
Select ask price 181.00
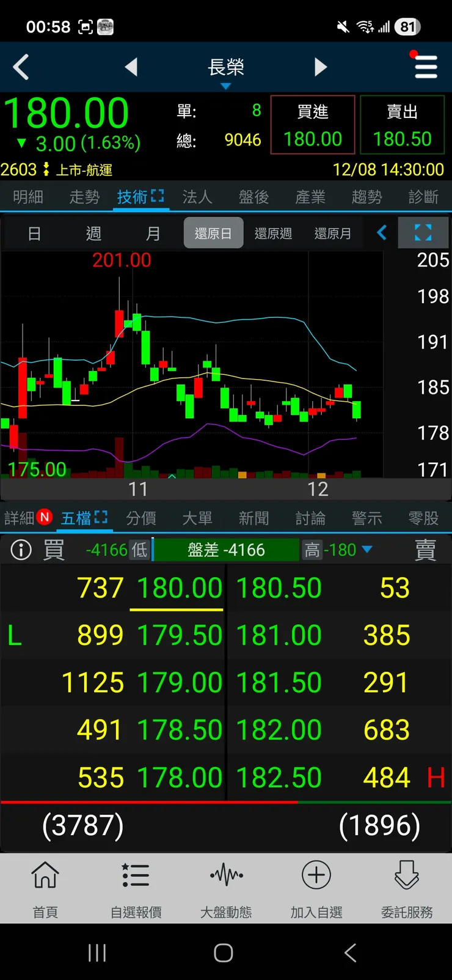(279, 635)
